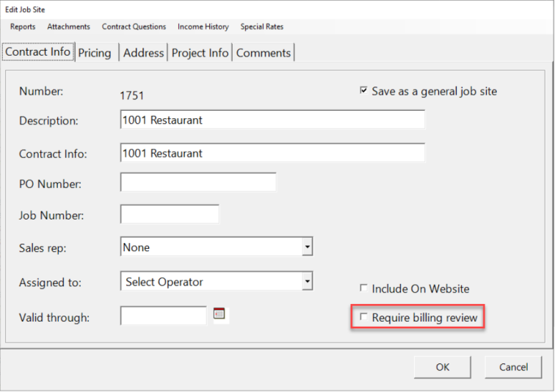
Task: Enable Require billing review checkbox
Action: tap(363, 318)
